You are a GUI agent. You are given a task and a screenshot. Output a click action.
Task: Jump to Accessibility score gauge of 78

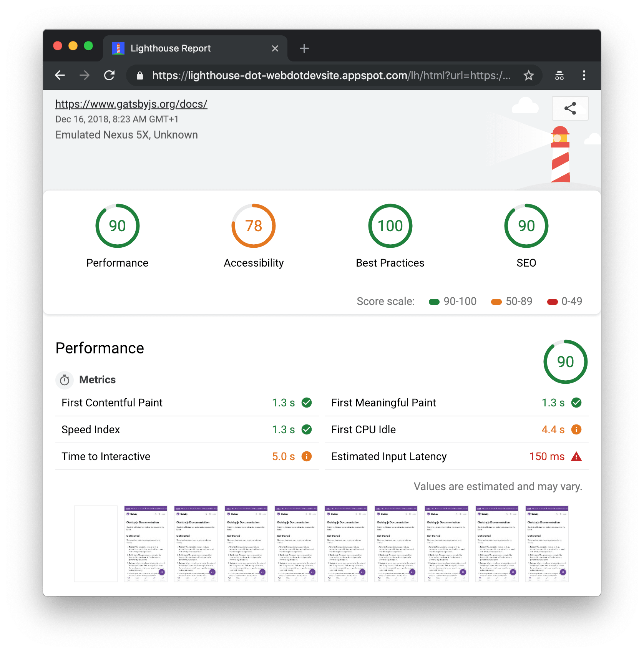tap(254, 226)
